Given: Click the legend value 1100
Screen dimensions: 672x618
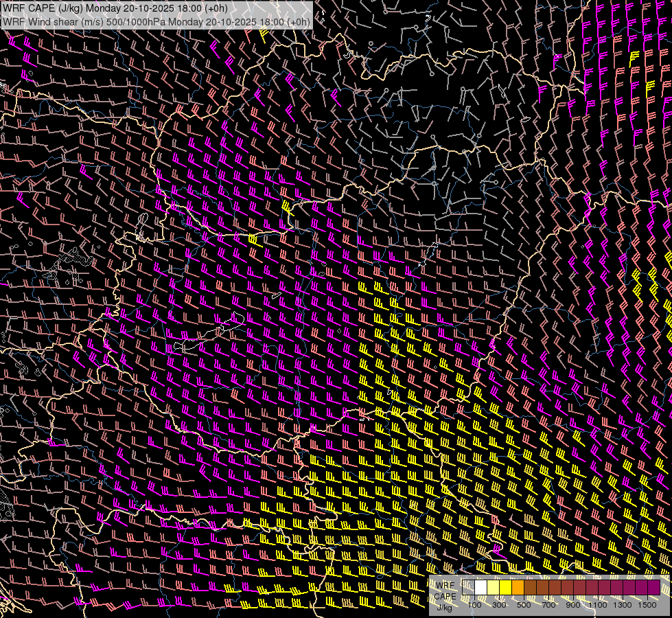Looking at the screenshot, I should [x=598, y=605].
